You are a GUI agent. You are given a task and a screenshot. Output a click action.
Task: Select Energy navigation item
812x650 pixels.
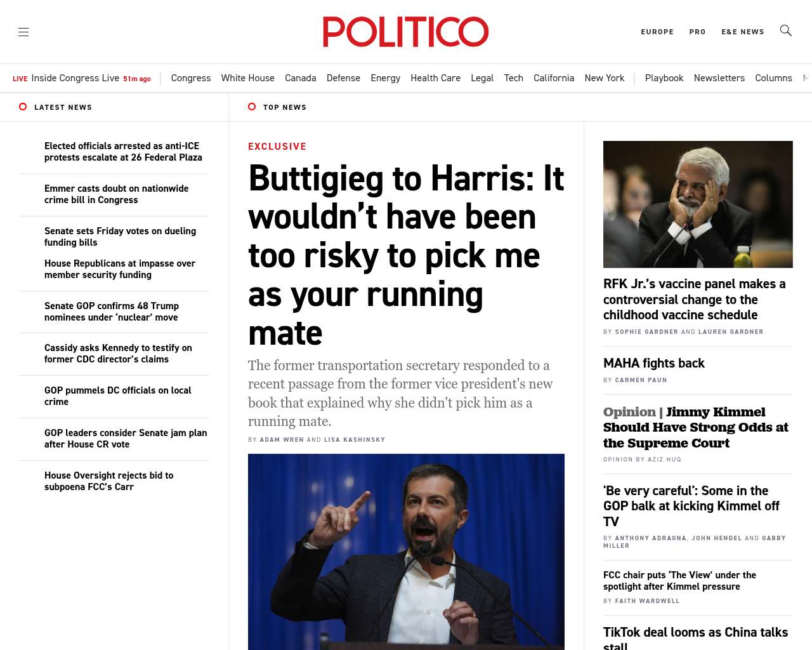pos(385,78)
